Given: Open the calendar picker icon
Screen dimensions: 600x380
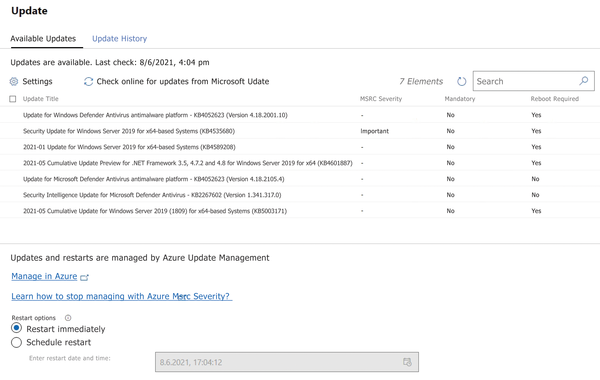Looking at the screenshot, I should click(408, 362).
